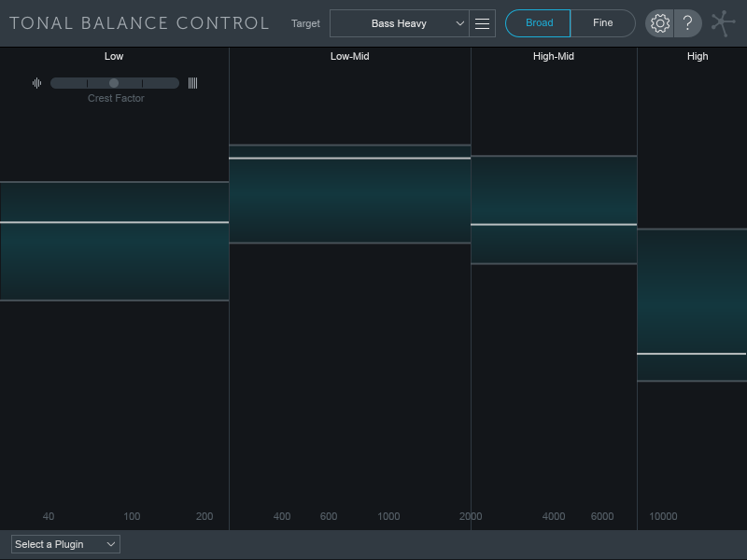Click the Low-Mid band label
This screenshot has width=747, height=560.
point(349,56)
